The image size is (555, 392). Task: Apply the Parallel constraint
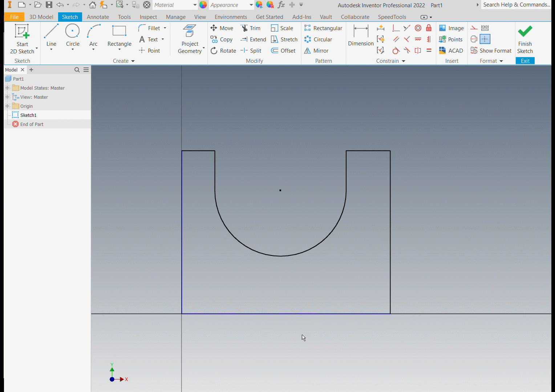click(396, 39)
